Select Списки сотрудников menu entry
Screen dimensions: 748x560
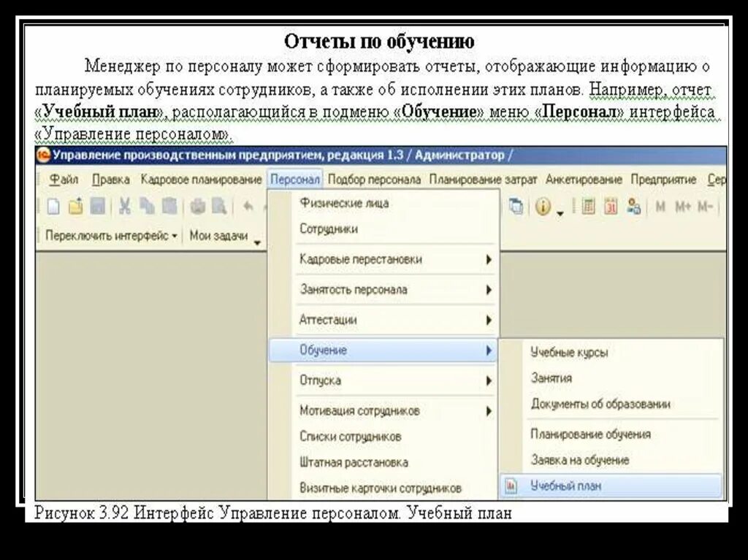pos(383,437)
